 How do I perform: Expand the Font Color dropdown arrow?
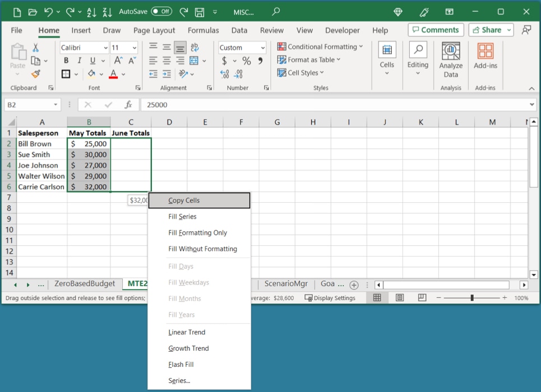coord(122,73)
